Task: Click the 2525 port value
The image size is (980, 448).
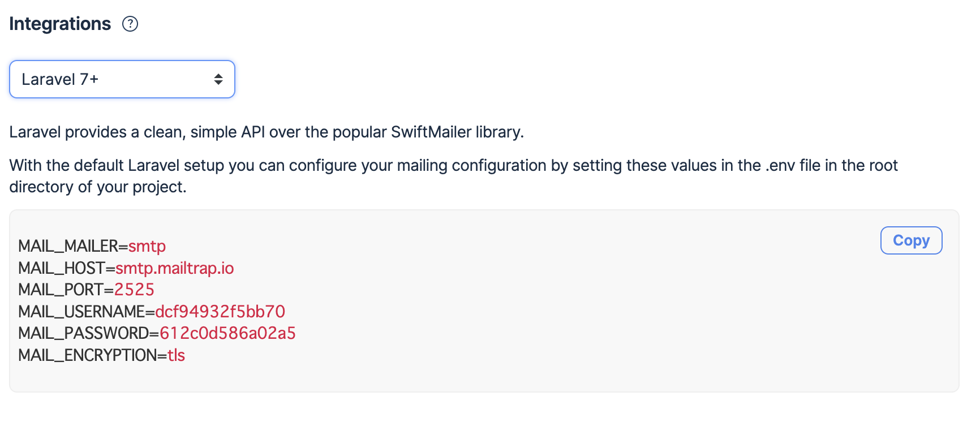Action: coord(134,290)
